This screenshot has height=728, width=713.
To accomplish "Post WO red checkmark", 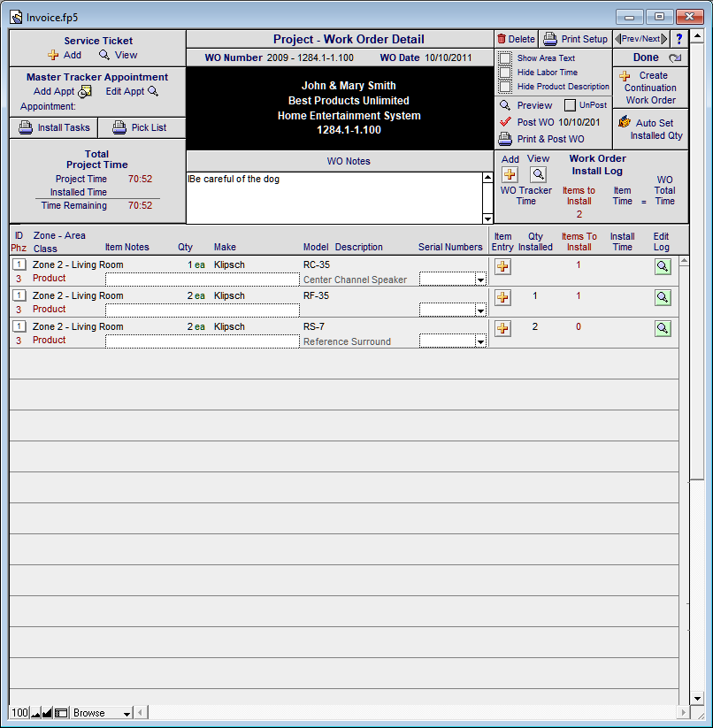I will [x=505, y=122].
